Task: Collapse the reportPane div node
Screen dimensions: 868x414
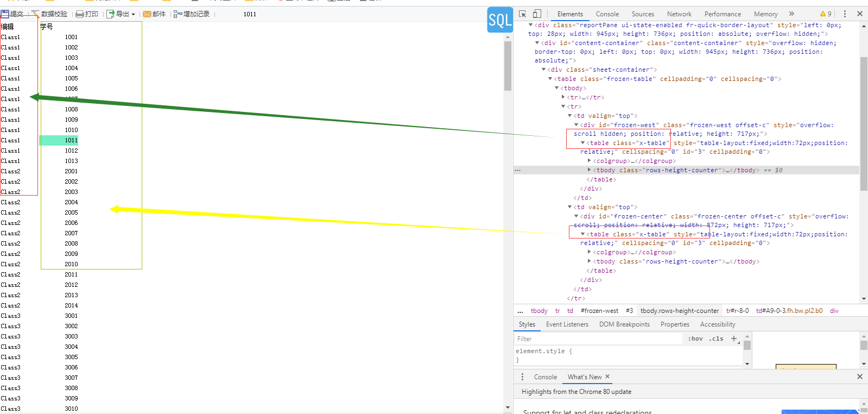Action: pos(531,25)
